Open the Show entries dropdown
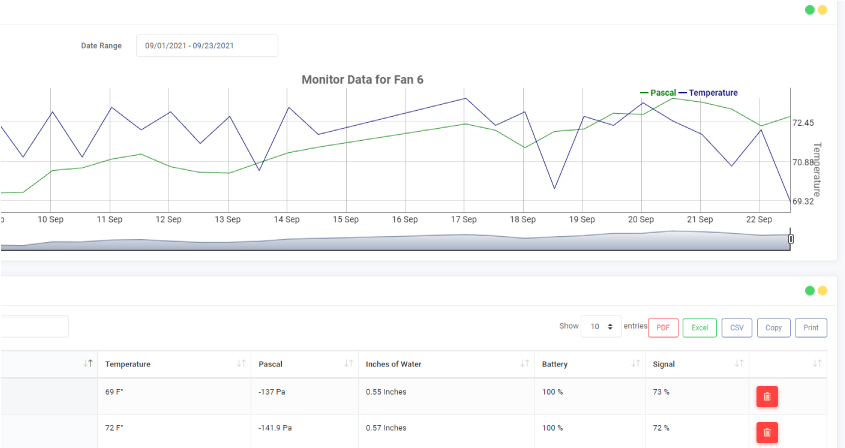This screenshot has height=448, width=845. 600,327
